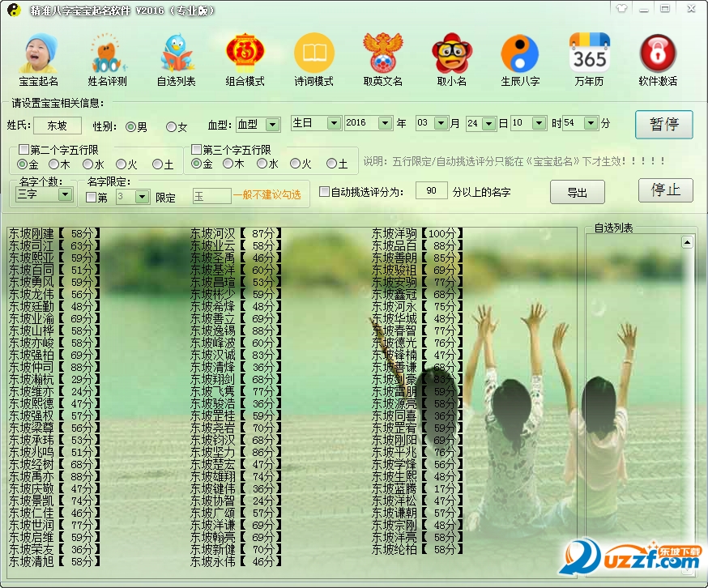Click the 暂停 pause button

pyautogui.click(x=663, y=124)
